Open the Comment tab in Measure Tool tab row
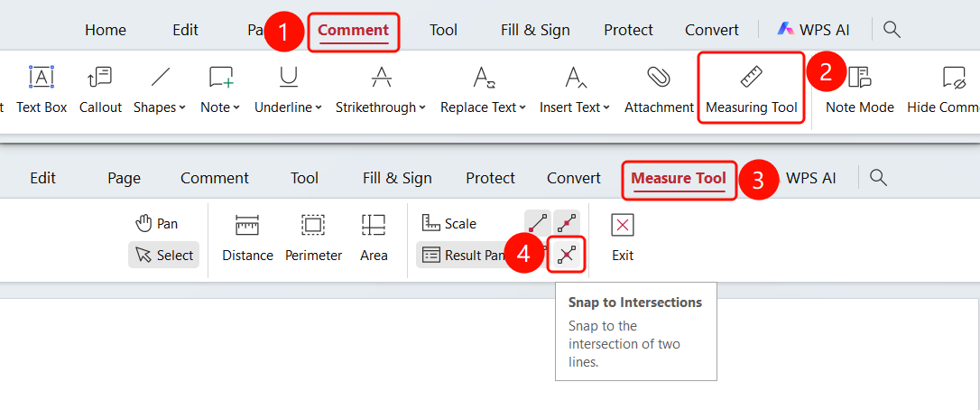This screenshot has height=410, width=980. point(215,179)
